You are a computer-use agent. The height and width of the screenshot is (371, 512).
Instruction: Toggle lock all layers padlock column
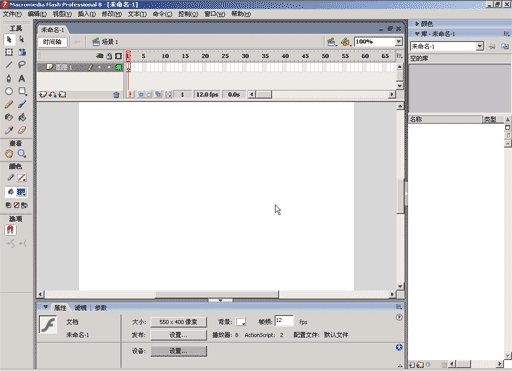(x=109, y=56)
